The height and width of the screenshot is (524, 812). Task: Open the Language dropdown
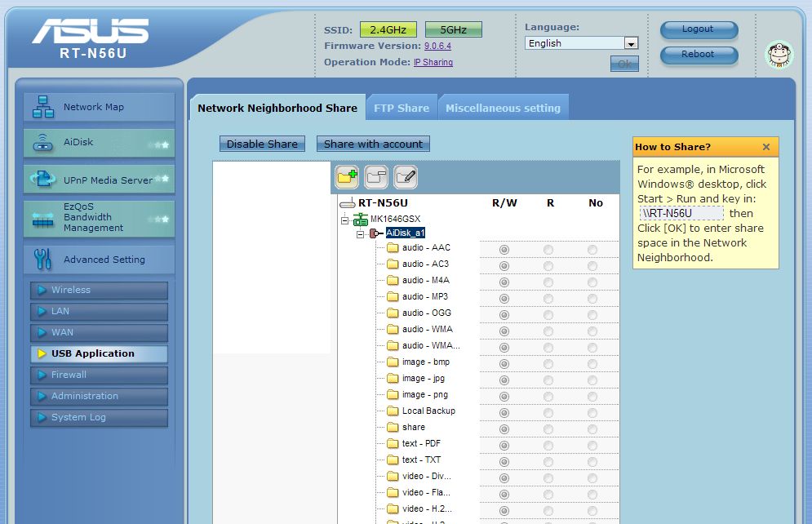coord(630,43)
